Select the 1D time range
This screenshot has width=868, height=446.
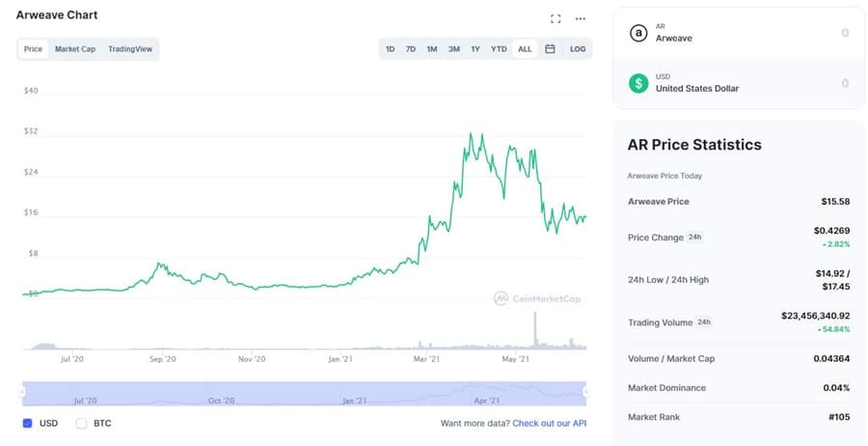click(x=390, y=48)
